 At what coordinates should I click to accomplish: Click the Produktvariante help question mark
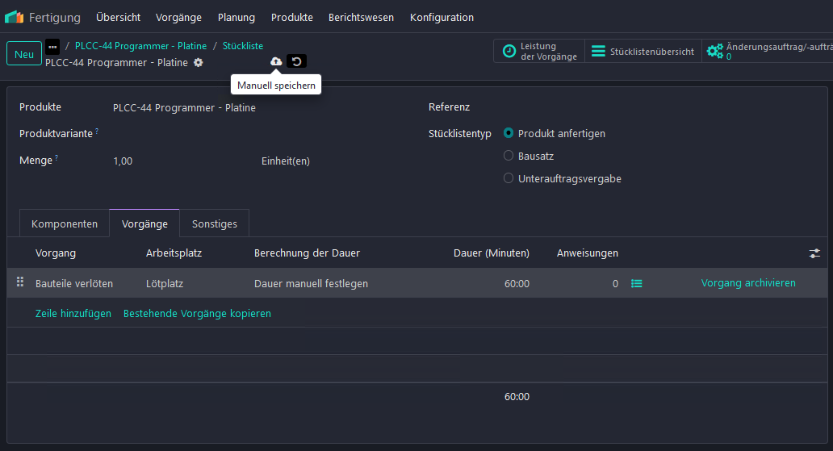[x=97, y=131]
